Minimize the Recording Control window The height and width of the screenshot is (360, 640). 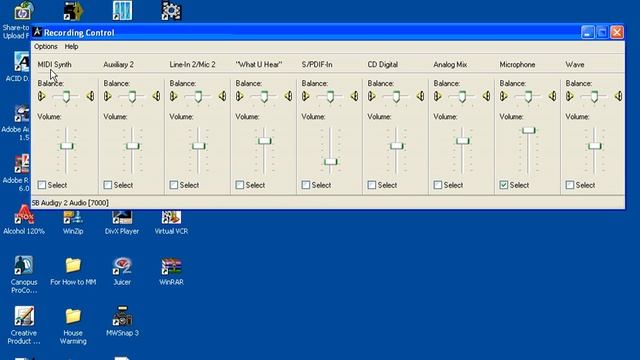pyautogui.click(x=587, y=32)
